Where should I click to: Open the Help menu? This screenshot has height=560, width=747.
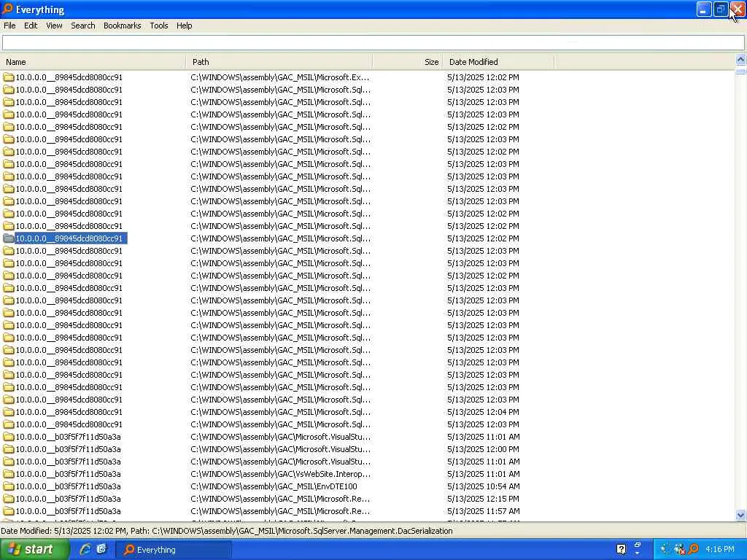tap(184, 26)
